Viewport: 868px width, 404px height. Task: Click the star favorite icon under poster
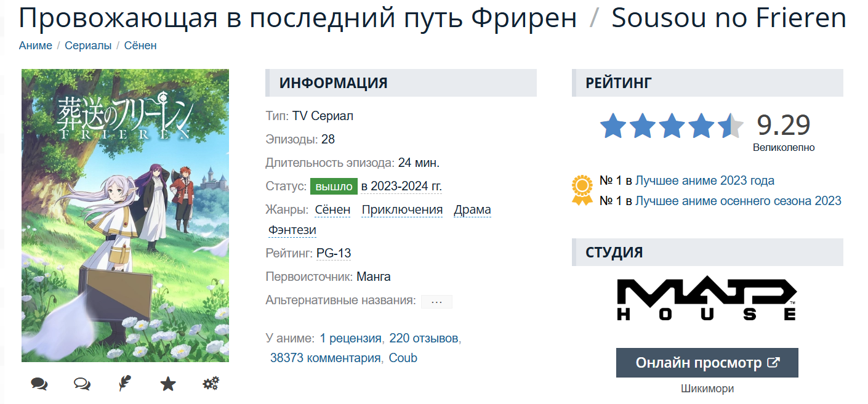point(168,384)
